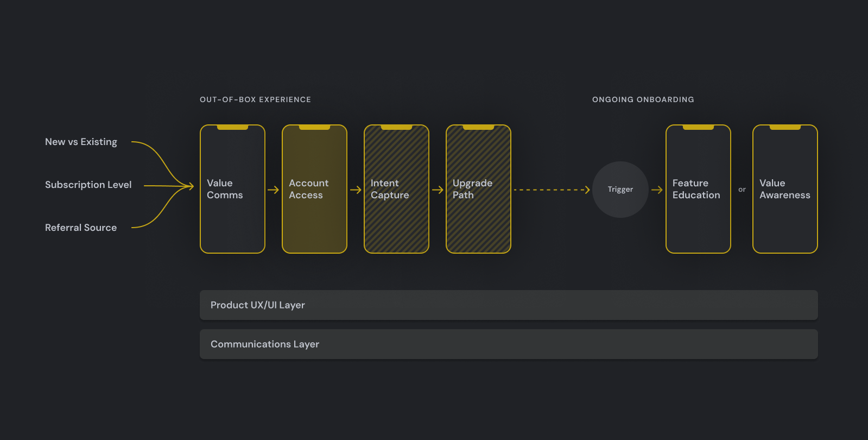
Task: Select the Communications Layer bar
Action: pyautogui.click(x=509, y=344)
